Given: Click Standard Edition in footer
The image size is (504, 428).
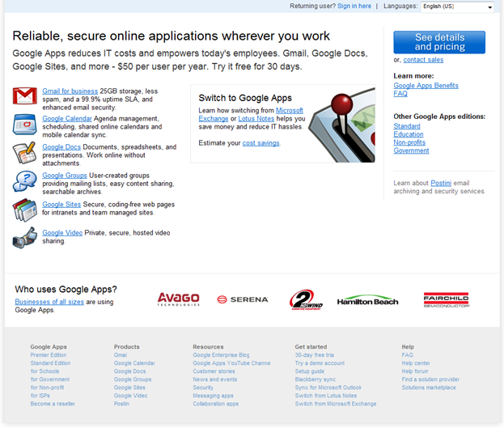Looking at the screenshot, I should point(50,363).
